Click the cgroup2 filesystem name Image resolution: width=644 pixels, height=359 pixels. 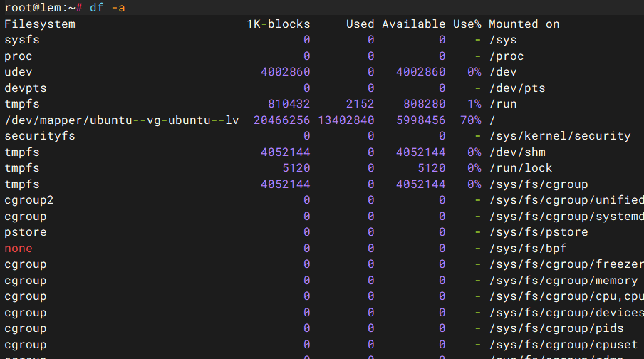(x=29, y=200)
